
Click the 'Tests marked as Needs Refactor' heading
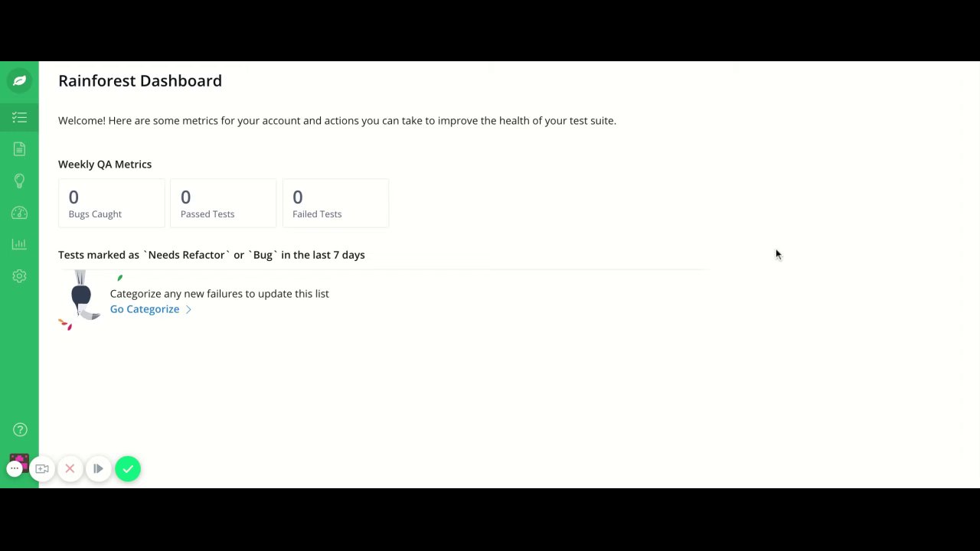pyautogui.click(x=211, y=255)
